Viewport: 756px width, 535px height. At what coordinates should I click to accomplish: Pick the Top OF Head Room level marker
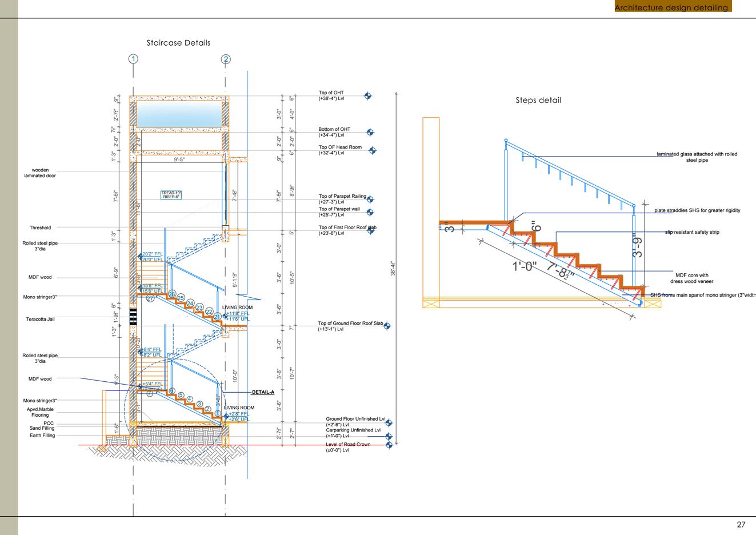pos(373,150)
